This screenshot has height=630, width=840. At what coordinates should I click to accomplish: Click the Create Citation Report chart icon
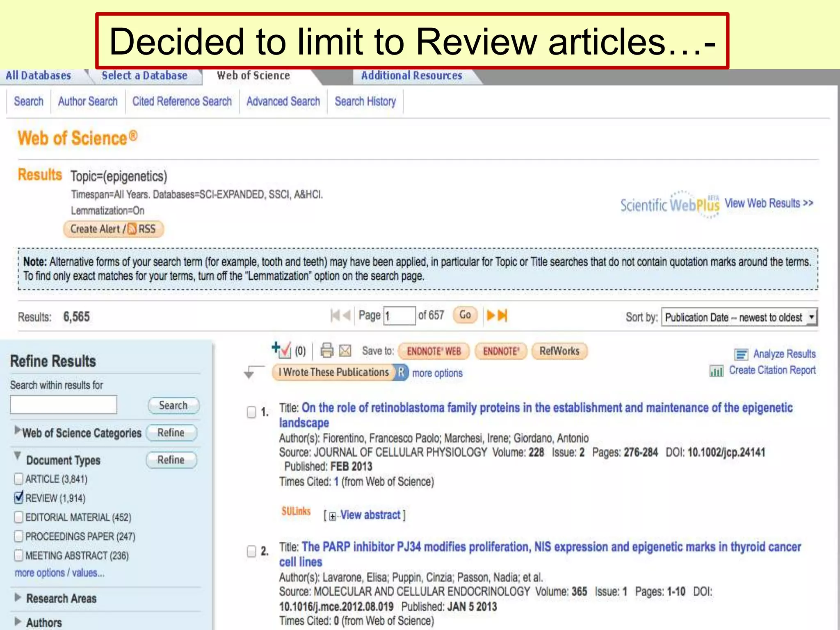point(716,371)
